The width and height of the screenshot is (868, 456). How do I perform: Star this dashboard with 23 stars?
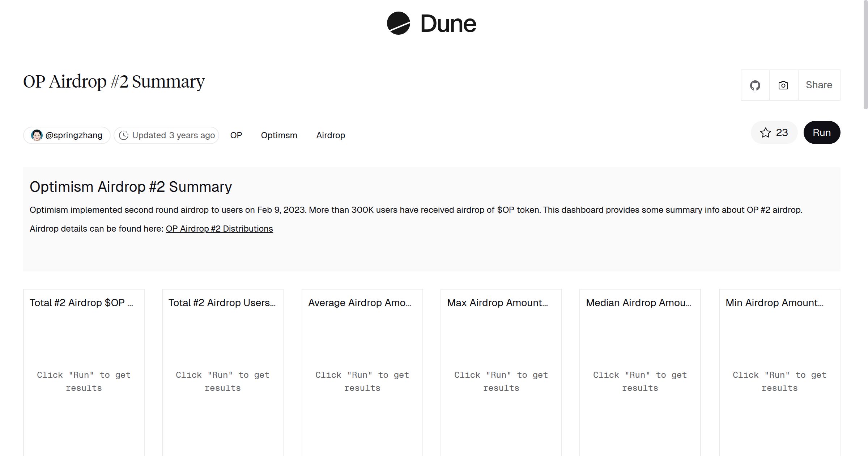point(774,133)
